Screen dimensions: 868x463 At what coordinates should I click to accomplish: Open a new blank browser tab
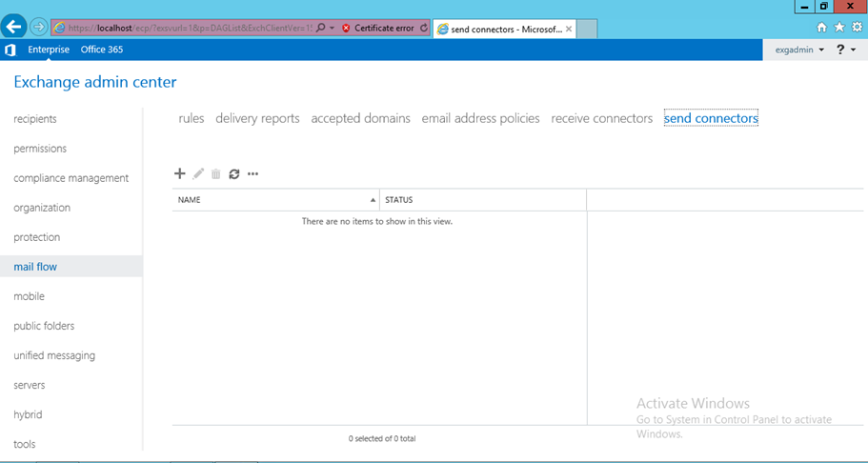coord(587,30)
